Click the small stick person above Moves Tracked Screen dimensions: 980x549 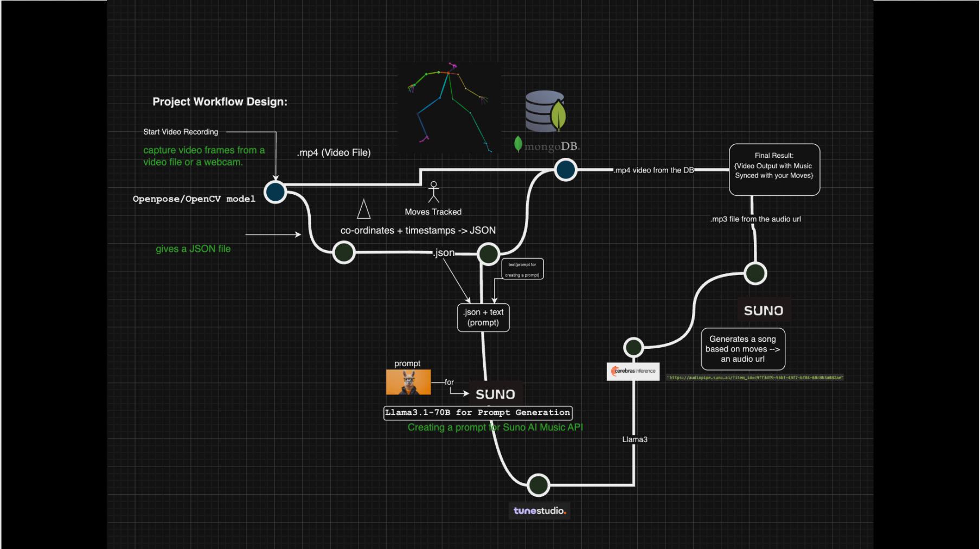[433, 192]
